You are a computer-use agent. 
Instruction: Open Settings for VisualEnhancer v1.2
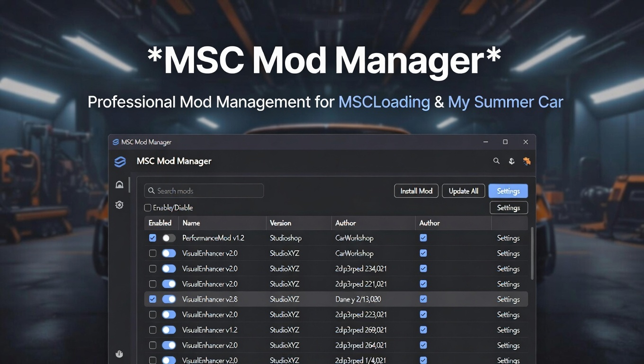point(509,330)
